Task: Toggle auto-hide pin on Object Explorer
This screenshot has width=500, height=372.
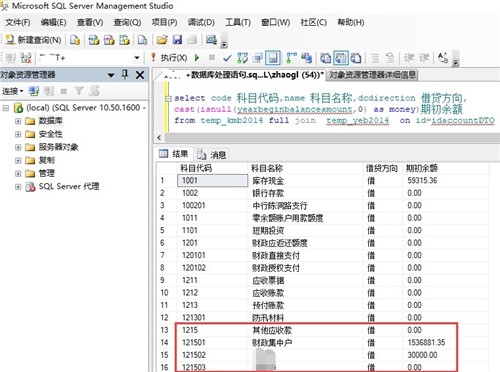Action: (x=125, y=75)
